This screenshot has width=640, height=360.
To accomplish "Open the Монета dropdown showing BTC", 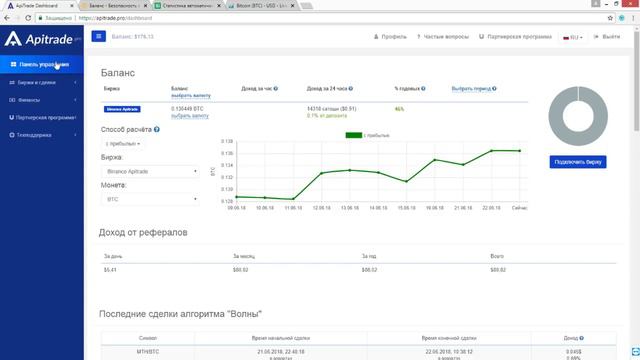I will coord(150,199).
